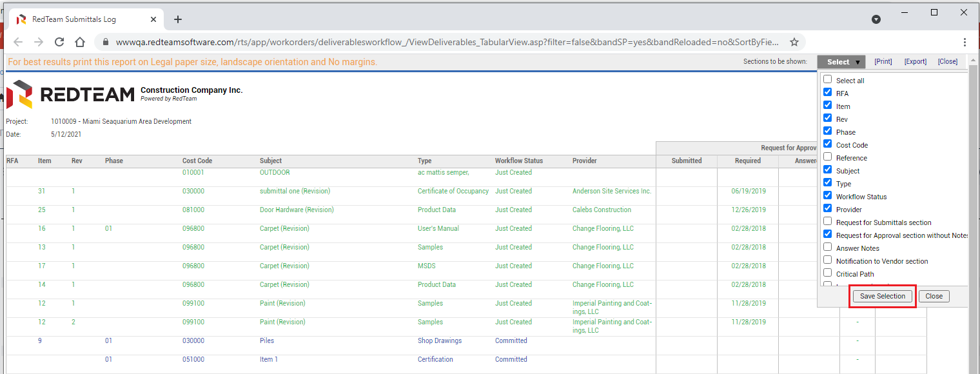
Task: Click the Print link
Action: 883,62
